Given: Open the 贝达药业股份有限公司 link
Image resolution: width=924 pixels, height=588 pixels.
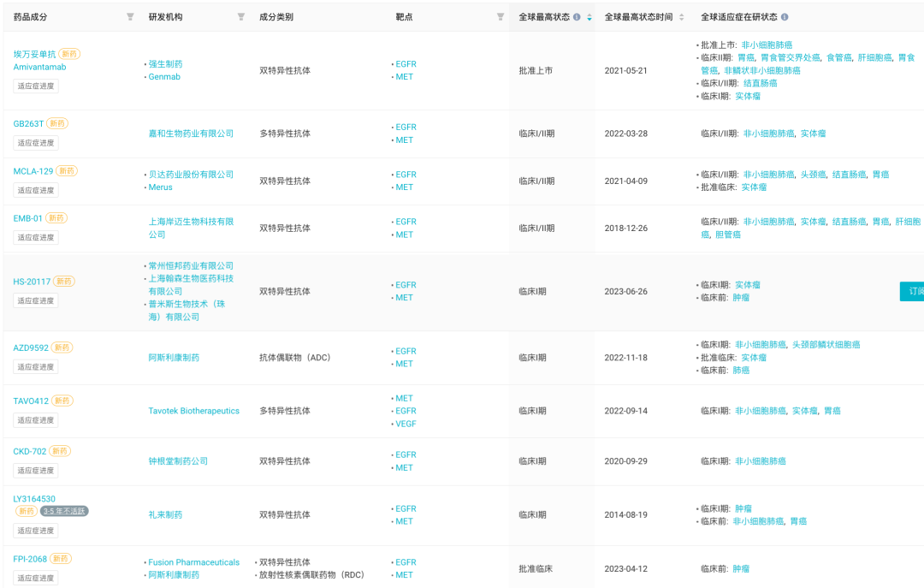Looking at the screenshot, I should coord(191,175).
